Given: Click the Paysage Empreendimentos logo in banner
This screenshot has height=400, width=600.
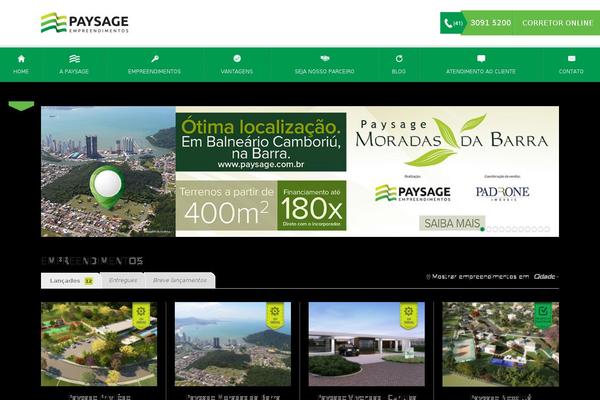Looking at the screenshot, I should coord(413,193).
